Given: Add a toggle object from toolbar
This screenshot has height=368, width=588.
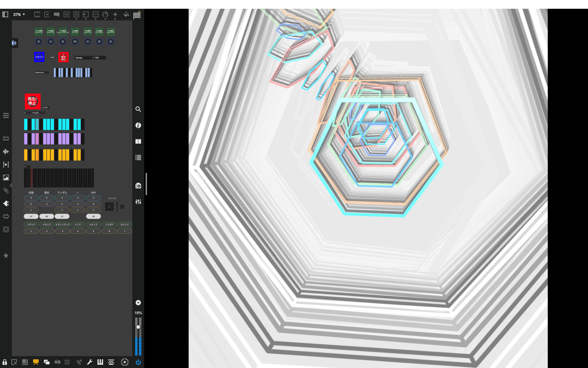Looking at the screenshot, I should [x=66, y=14].
